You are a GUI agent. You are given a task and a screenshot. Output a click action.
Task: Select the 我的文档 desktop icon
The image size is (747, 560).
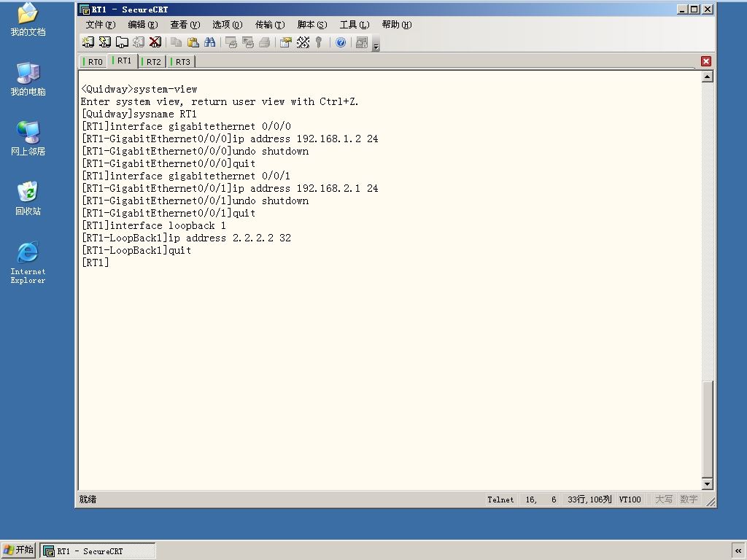(28, 20)
